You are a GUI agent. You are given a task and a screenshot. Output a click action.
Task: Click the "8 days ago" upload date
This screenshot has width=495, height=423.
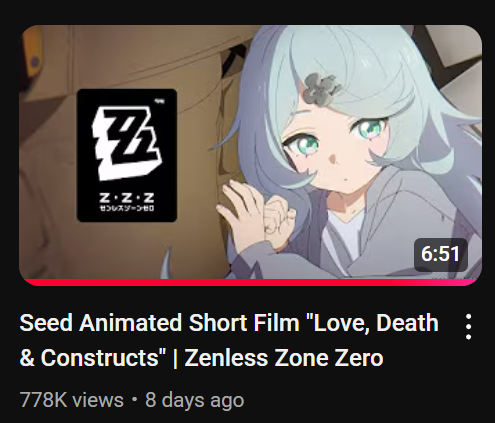coord(195,400)
